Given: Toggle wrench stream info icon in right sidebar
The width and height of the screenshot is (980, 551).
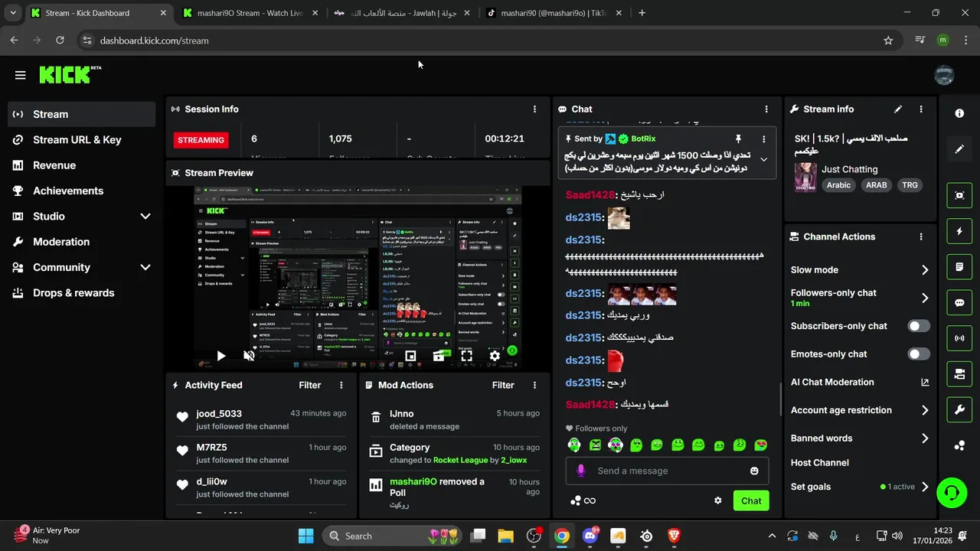Looking at the screenshot, I should [x=959, y=410].
